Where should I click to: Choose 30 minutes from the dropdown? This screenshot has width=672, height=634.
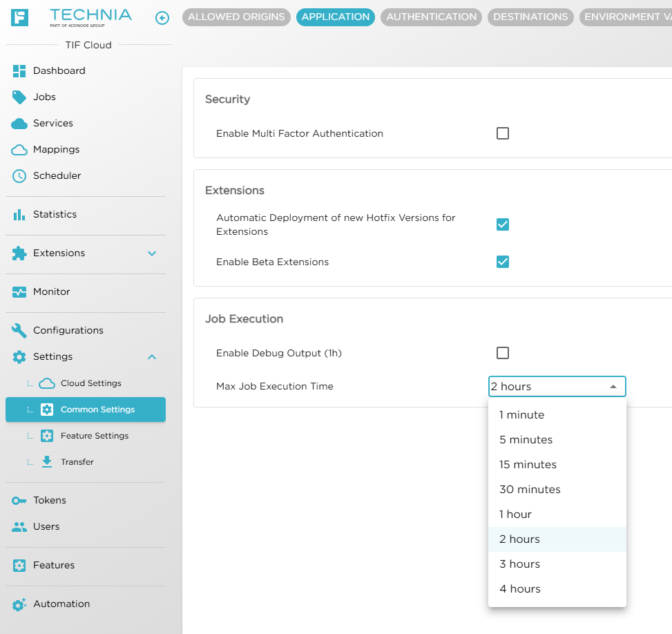tap(557, 490)
